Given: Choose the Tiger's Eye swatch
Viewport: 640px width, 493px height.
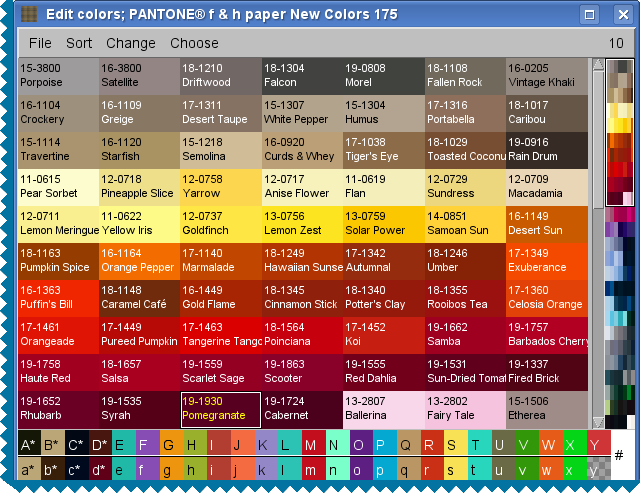Looking at the screenshot, I should coord(384,150).
